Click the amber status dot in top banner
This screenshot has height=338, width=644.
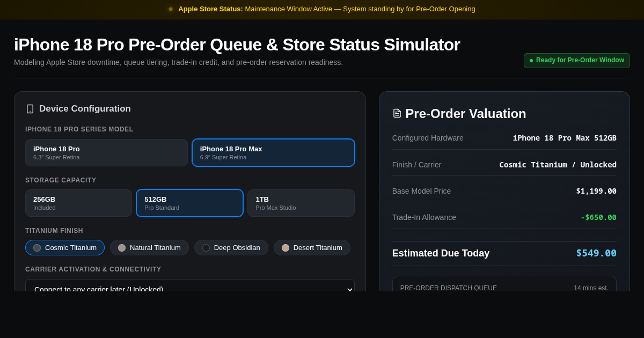point(171,9)
